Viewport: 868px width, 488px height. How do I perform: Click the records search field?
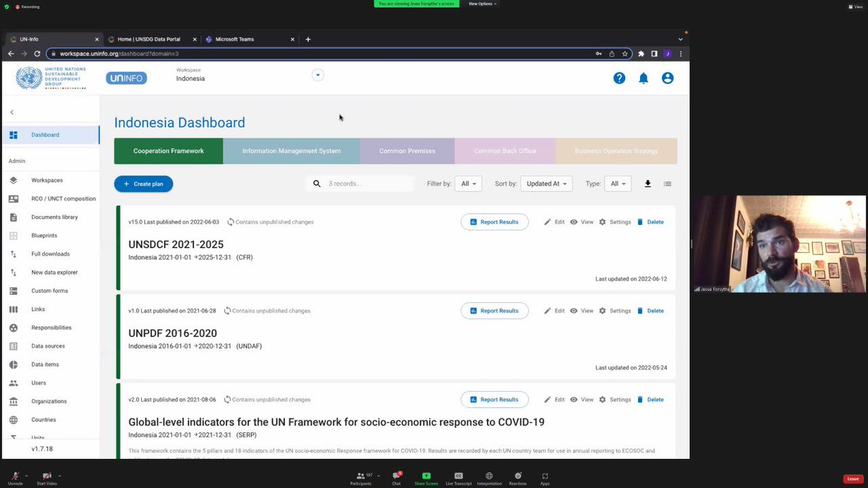pyautogui.click(x=370, y=184)
